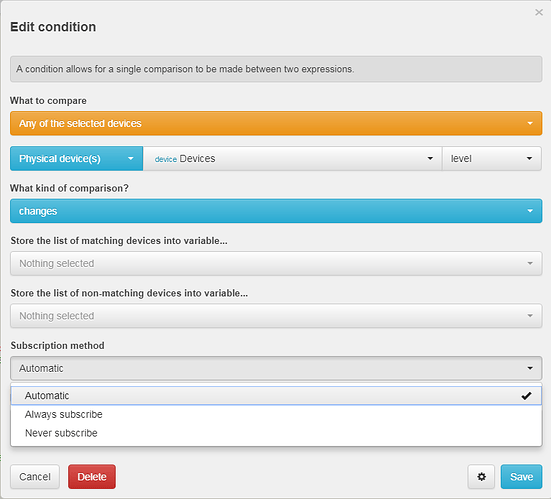Close the Edit condition dialog
The width and height of the screenshot is (551, 499).
539,12
